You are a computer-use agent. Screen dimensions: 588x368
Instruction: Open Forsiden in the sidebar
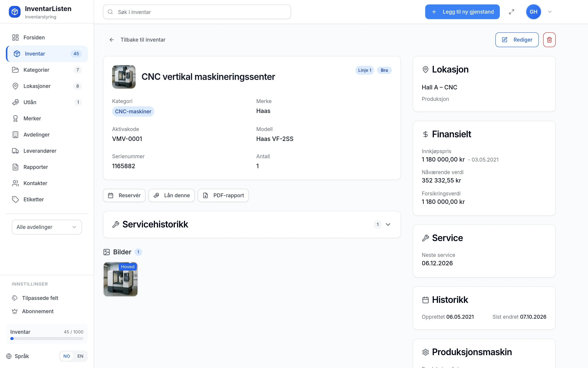(47, 38)
